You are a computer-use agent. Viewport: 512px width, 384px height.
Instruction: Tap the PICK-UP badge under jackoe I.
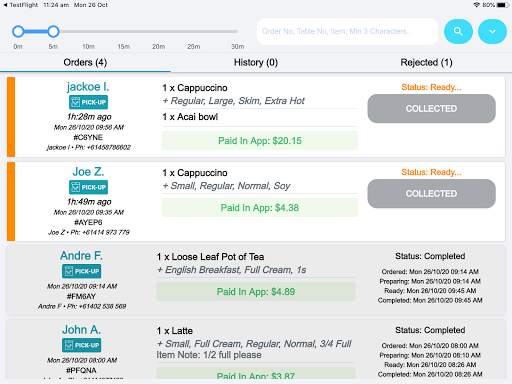coord(88,102)
